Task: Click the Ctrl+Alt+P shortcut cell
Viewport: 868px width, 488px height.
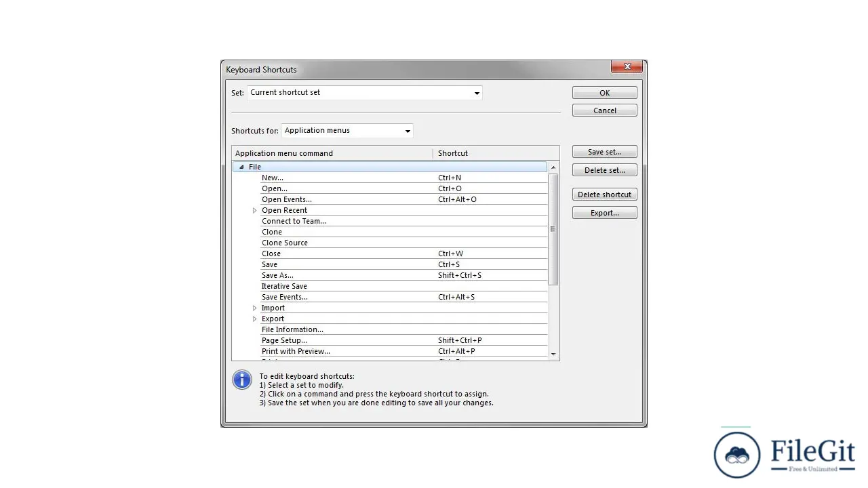Action: [456, 351]
